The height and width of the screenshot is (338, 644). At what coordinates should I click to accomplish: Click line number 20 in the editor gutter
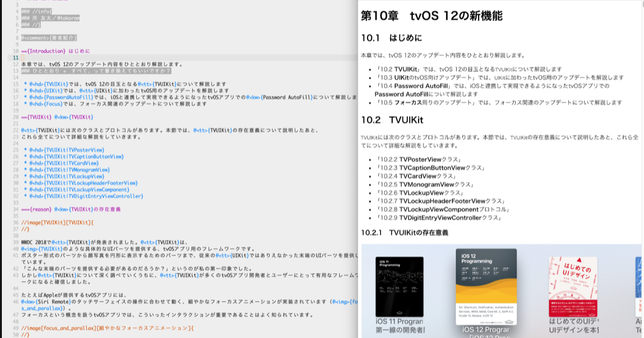click(16, 117)
